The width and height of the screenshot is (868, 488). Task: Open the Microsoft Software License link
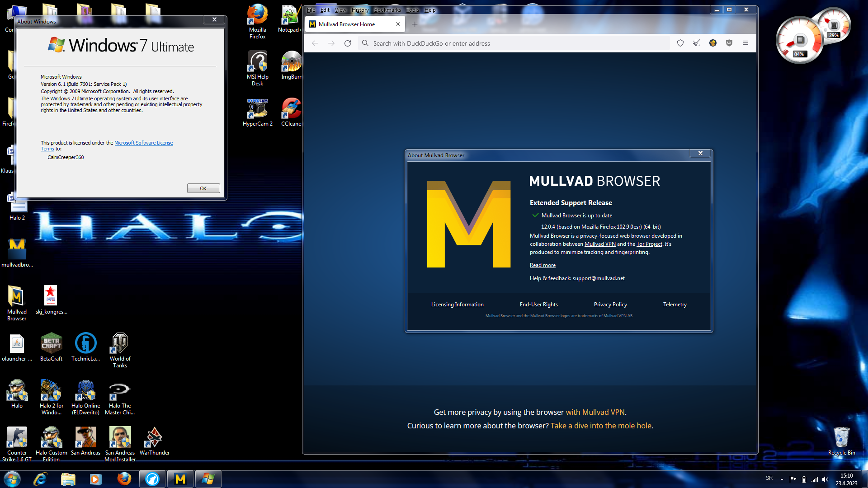pos(143,143)
